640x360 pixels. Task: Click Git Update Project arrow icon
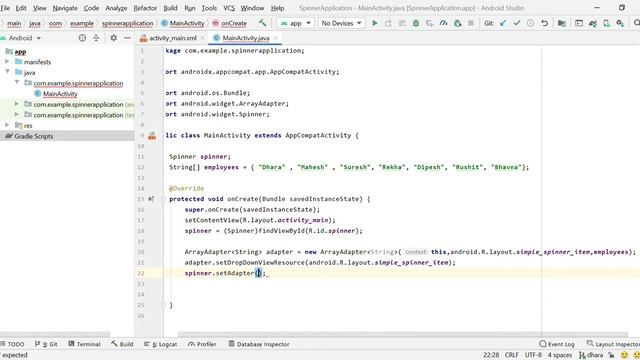pos(503,23)
